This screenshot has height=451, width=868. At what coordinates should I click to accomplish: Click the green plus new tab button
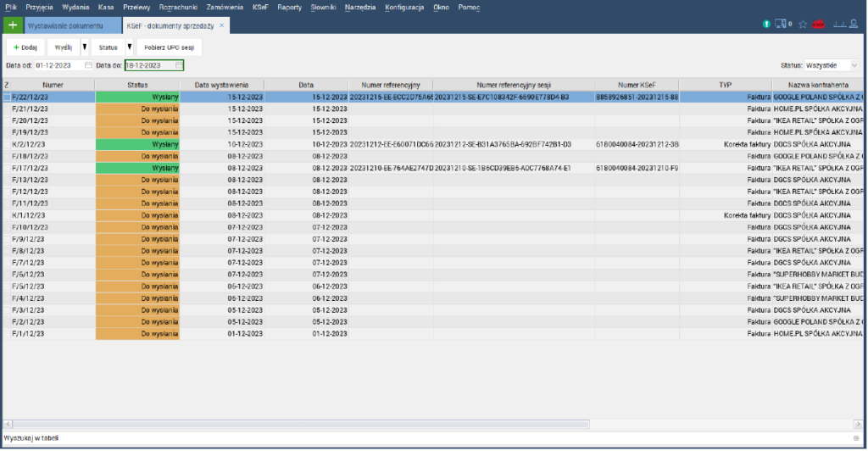(12, 25)
